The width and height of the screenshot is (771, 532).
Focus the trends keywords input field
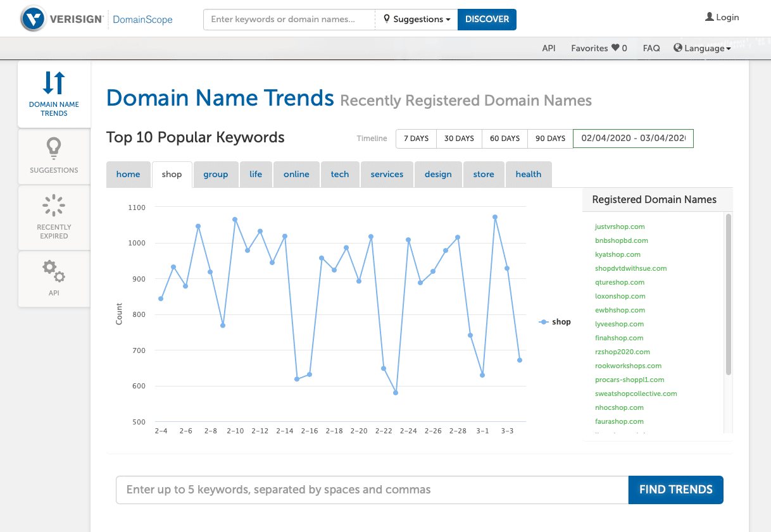coord(372,490)
